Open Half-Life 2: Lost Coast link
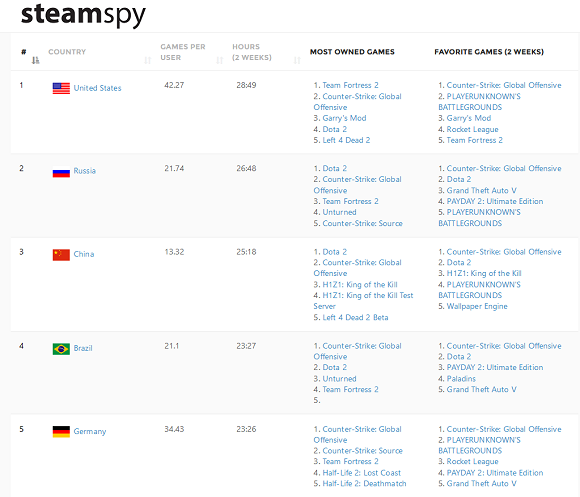The width and height of the screenshot is (580, 497). coord(361,473)
